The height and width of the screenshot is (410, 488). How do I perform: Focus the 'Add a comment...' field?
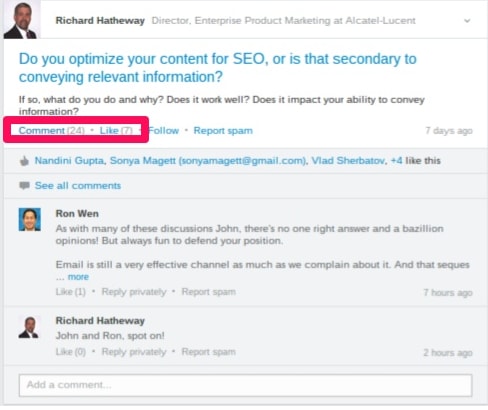[245, 385]
